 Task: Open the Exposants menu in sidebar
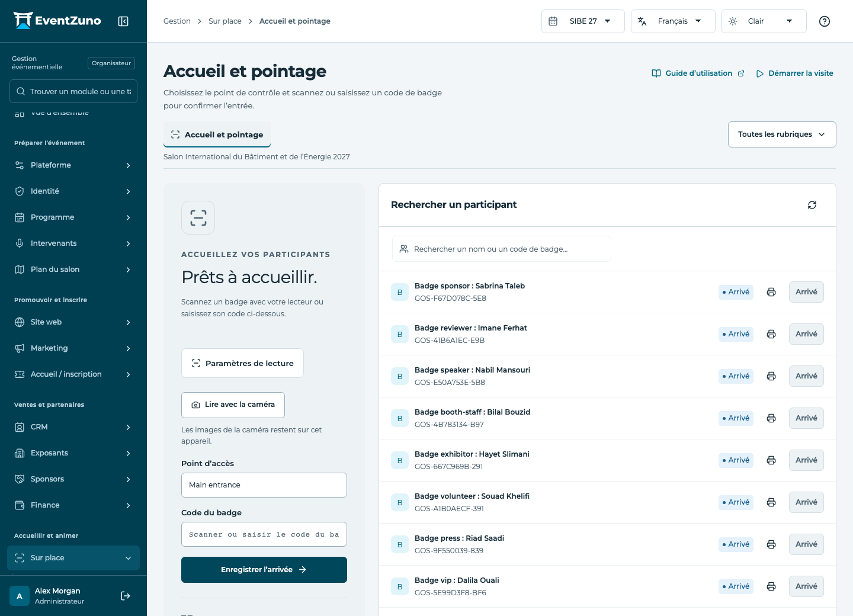click(73, 453)
